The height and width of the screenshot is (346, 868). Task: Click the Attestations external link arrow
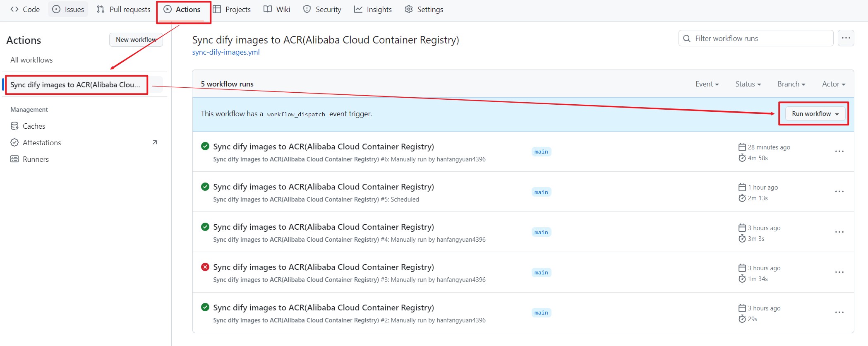coord(155,142)
